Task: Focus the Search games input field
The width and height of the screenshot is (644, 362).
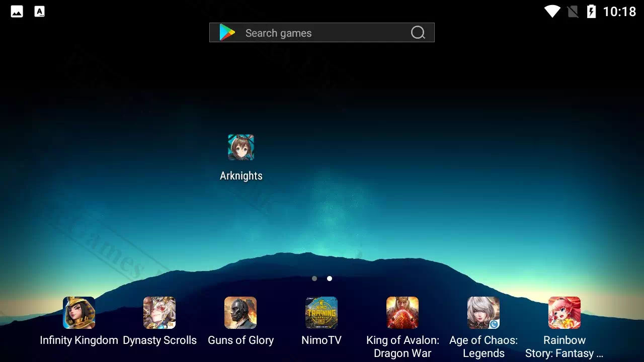Action: [322, 33]
